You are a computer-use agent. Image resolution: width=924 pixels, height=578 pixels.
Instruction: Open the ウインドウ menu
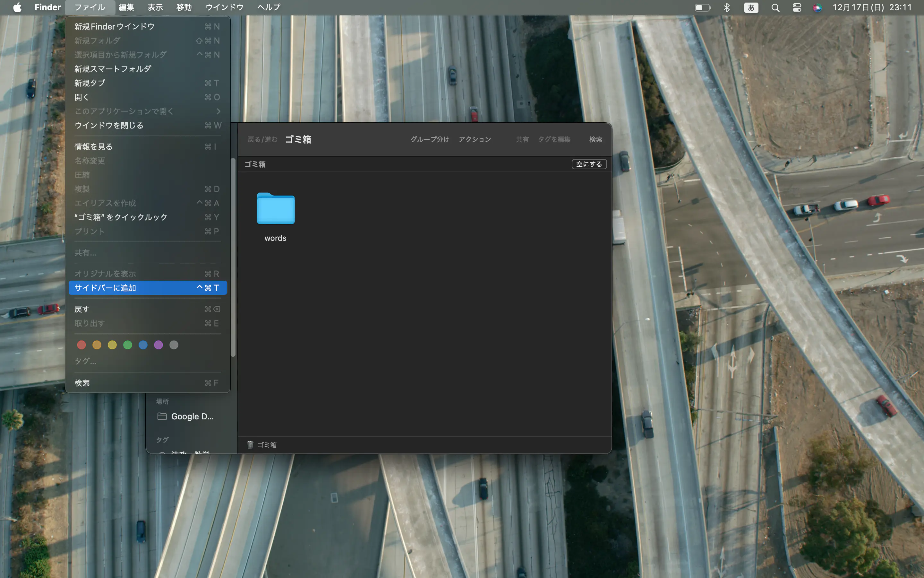coord(225,7)
